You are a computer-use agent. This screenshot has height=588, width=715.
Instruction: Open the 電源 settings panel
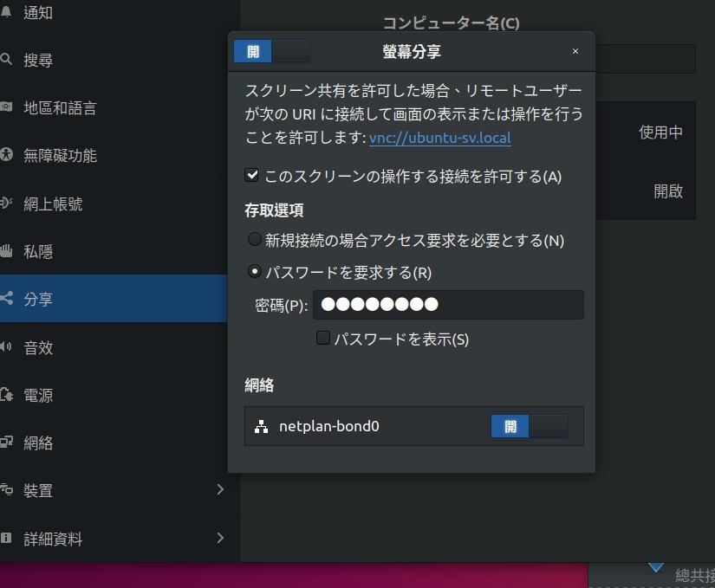[114, 395]
